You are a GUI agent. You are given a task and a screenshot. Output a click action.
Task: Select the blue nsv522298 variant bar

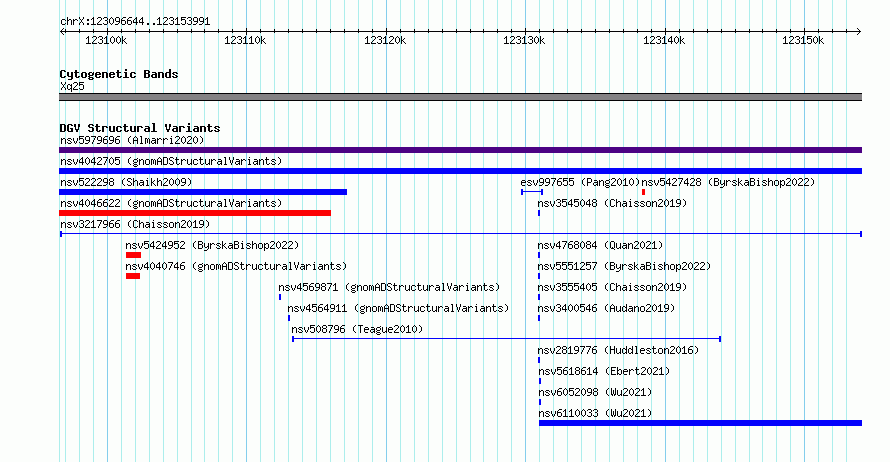coord(203,192)
